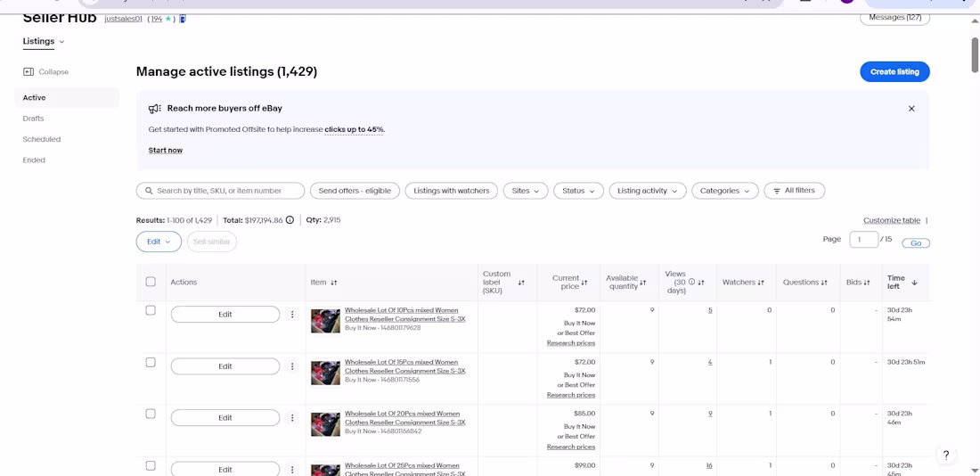This screenshot has width=980, height=476.
Task: Open the Sites filter dropdown
Action: (x=526, y=191)
